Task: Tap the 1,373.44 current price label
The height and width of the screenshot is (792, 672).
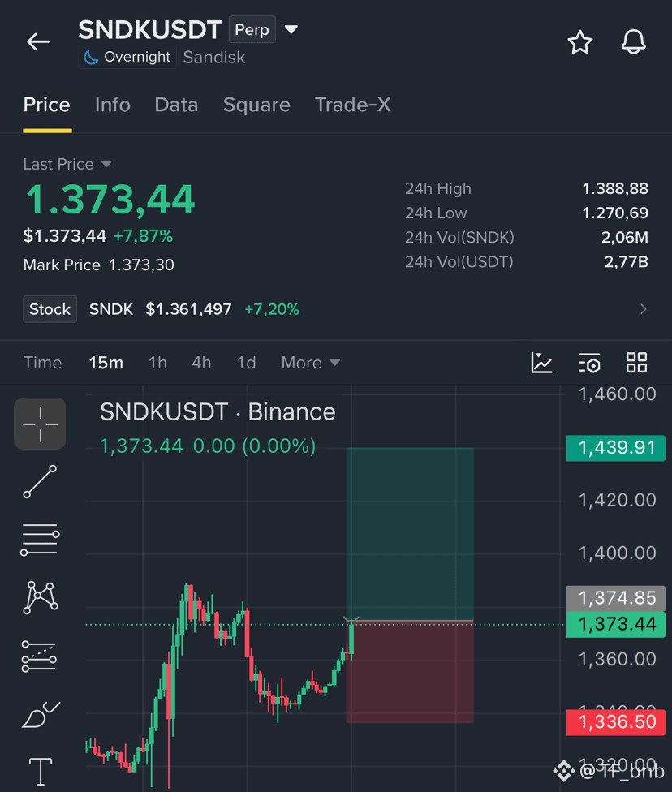Action: (x=616, y=624)
